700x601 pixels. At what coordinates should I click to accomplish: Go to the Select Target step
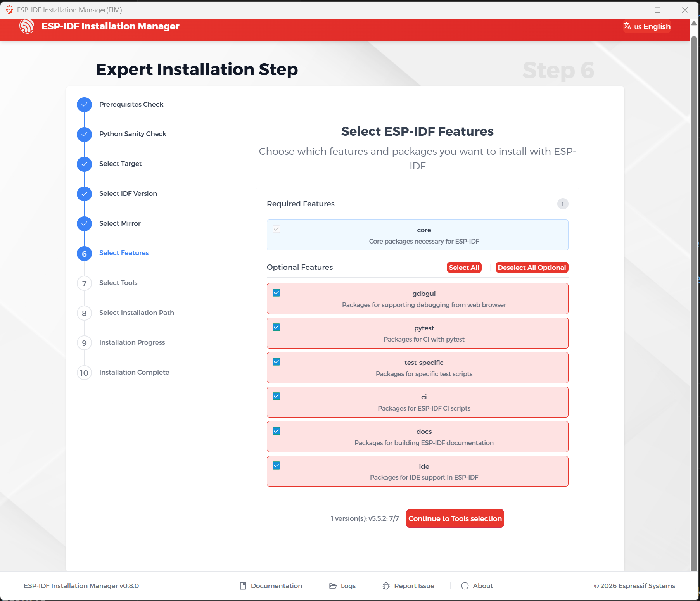click(120, 164)
